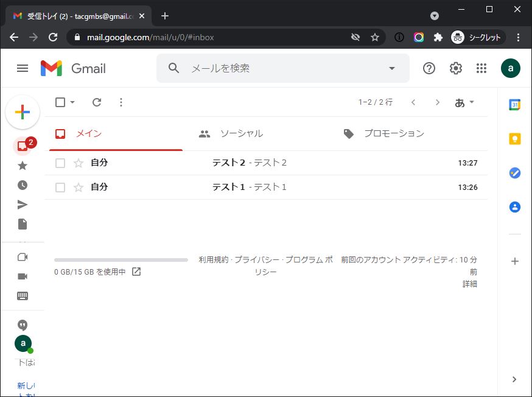Check the テスト１ email checkbox
Viewport: 532px width, 397px height.
60,188
